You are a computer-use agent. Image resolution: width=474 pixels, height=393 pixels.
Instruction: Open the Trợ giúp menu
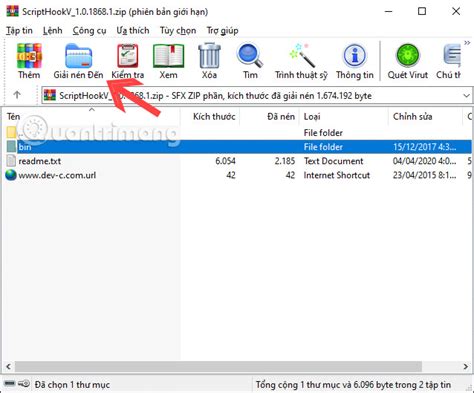pyautogui.click(x=222, y=31)
